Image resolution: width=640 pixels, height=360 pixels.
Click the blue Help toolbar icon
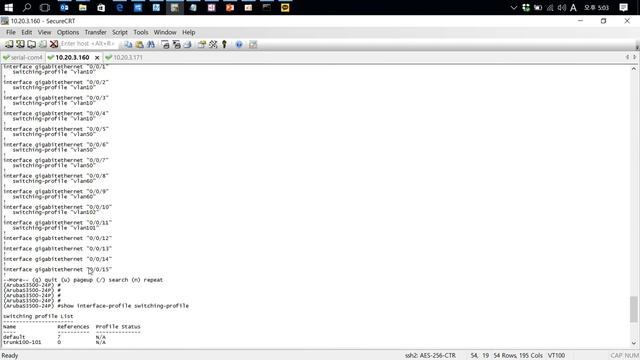coord(239,44)
